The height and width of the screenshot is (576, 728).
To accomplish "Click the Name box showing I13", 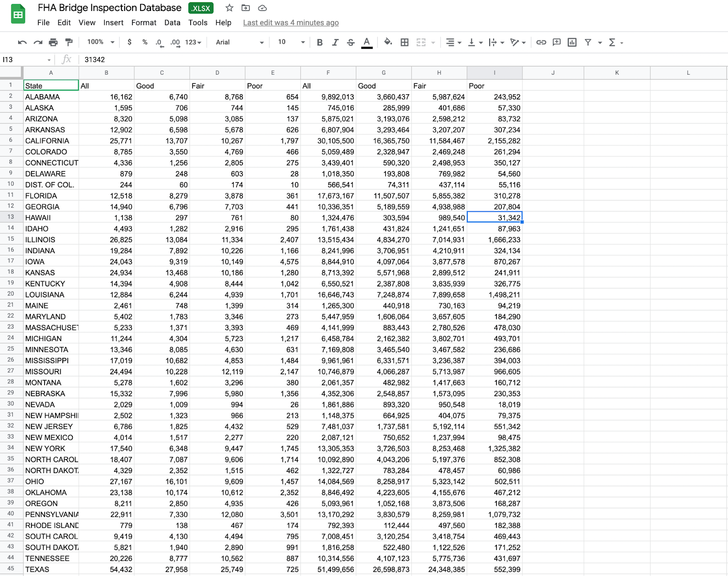I will (26, 60).
